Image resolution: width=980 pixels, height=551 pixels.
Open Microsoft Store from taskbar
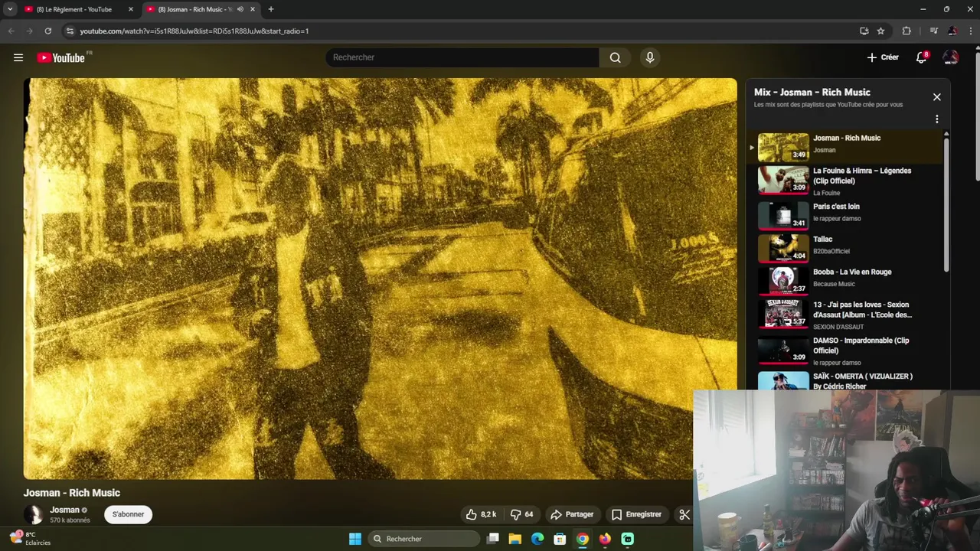tap(560, 539)
